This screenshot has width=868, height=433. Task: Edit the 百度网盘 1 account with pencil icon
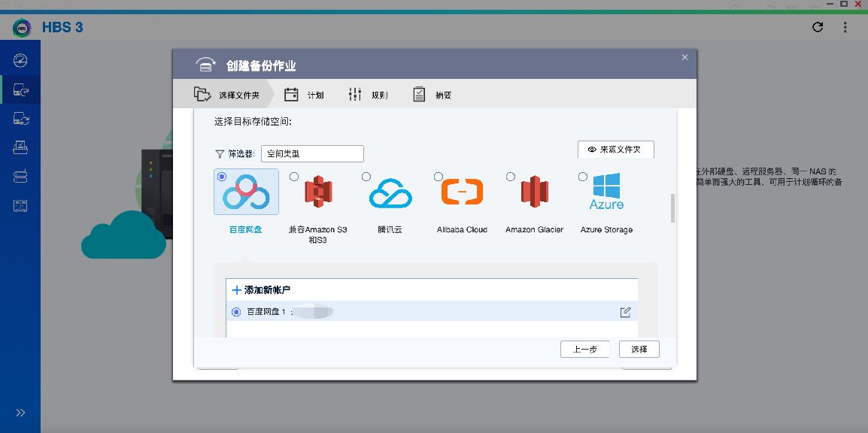click(625, 312)
